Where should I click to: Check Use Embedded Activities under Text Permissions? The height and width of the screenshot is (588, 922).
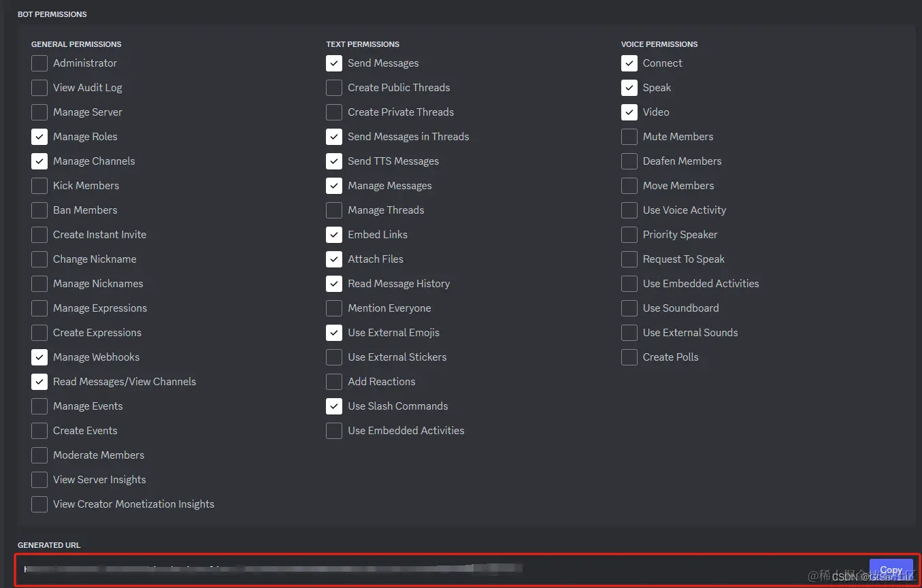click(x=334, y=431)
